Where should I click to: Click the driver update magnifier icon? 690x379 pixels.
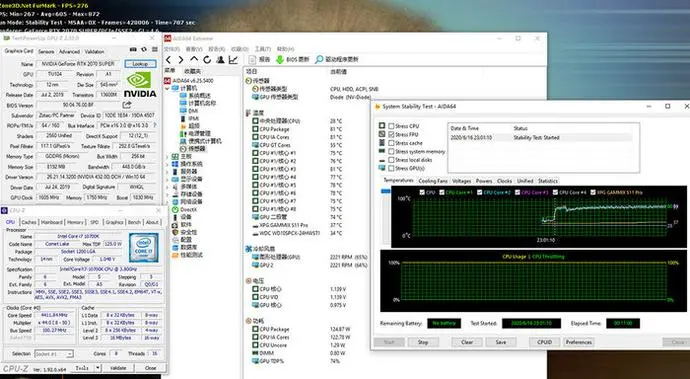pos(319,59)
